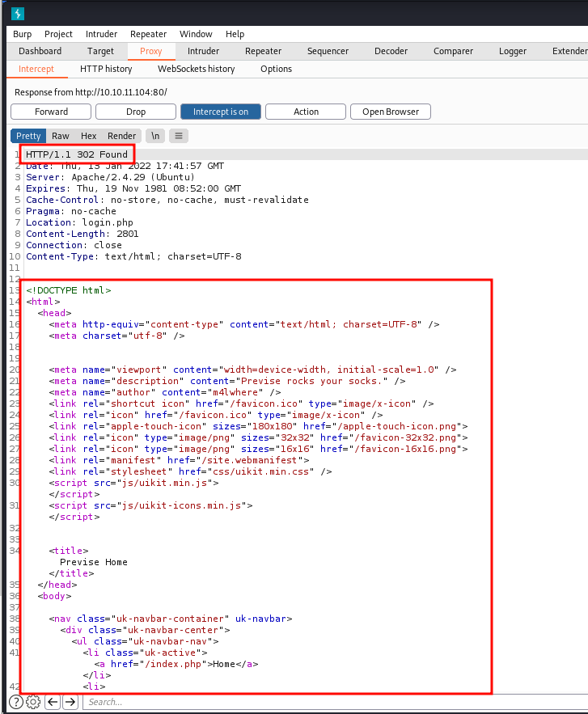Viewport: 588px width, 714px height.
Task: Toggle the Intercept is on button
Action: point(221,112)
